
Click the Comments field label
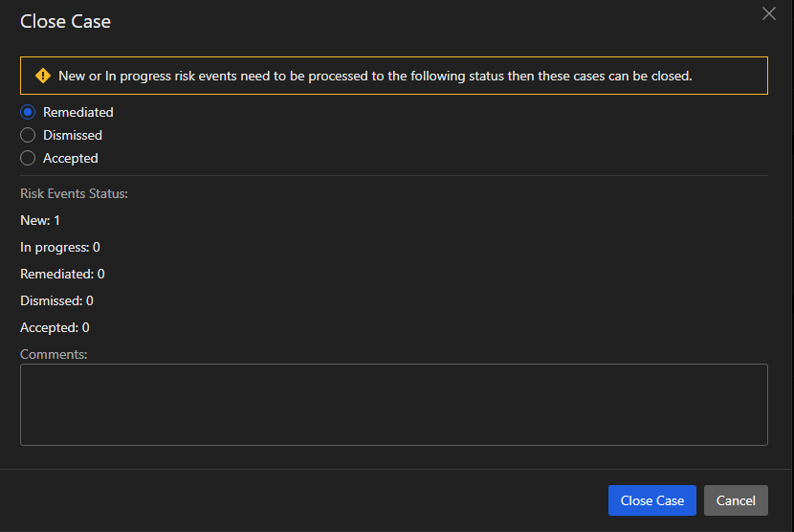(x=54, y=354)
